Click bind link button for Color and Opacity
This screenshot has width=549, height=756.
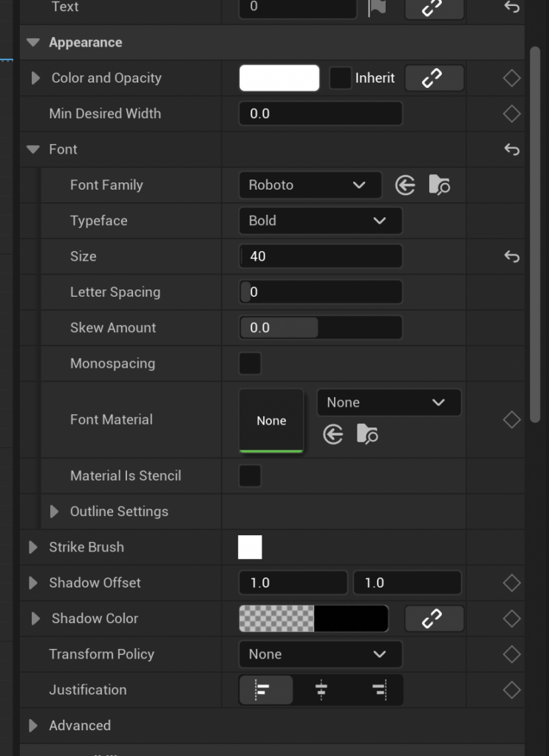(434, 78)
